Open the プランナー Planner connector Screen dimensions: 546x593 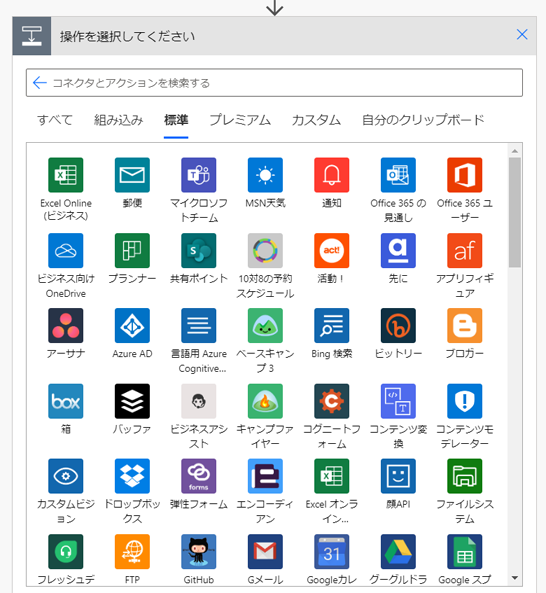132,250
